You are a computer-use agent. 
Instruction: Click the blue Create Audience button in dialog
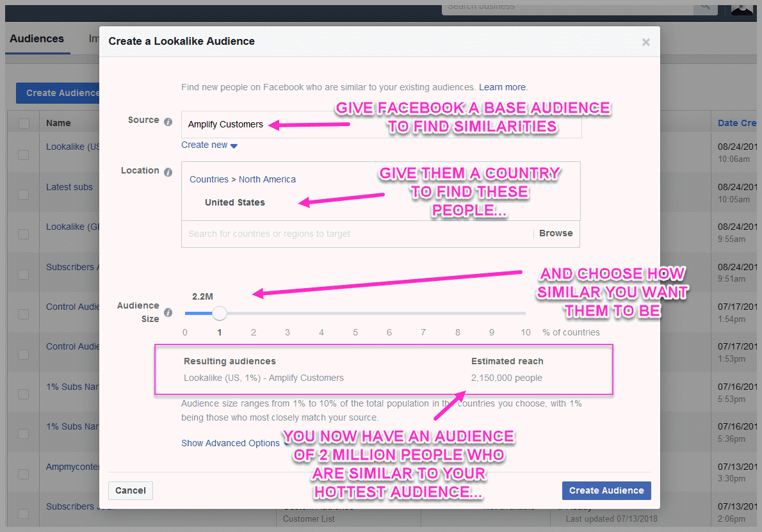[x=606, y=490]
